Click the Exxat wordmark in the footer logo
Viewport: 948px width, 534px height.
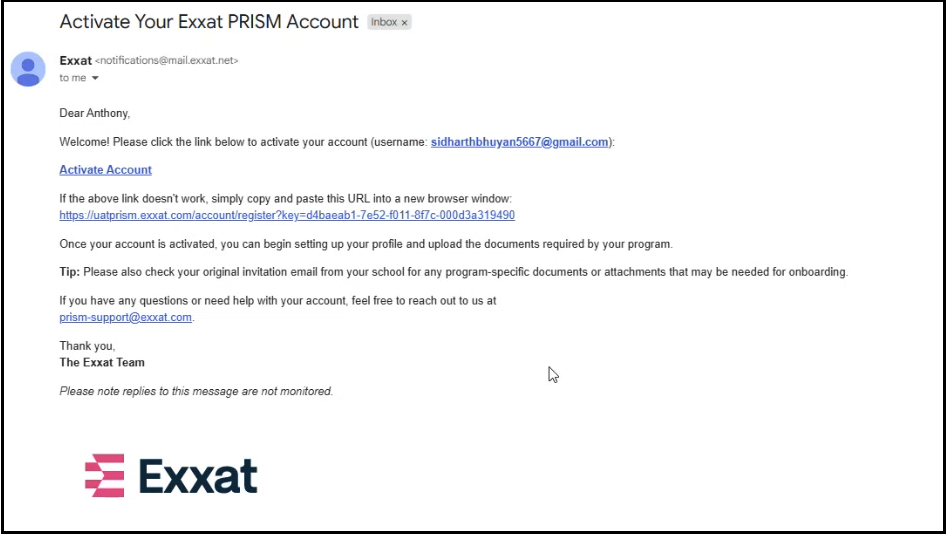(198, 476)
